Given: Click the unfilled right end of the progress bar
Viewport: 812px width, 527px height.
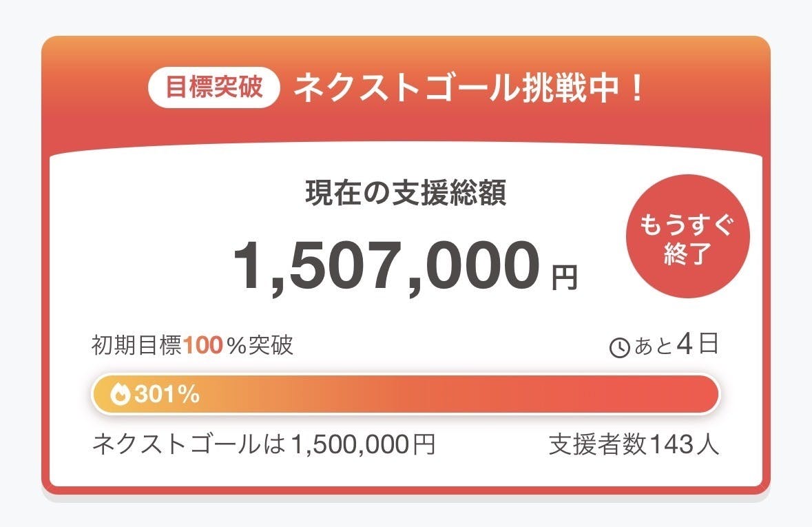Looking at the screenshot, I should [x=702, y=394].
